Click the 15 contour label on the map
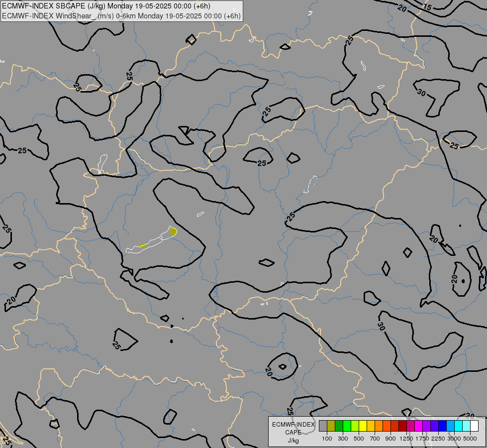The width and height of the screenshot is (487, 448). (x=428, y=7)
